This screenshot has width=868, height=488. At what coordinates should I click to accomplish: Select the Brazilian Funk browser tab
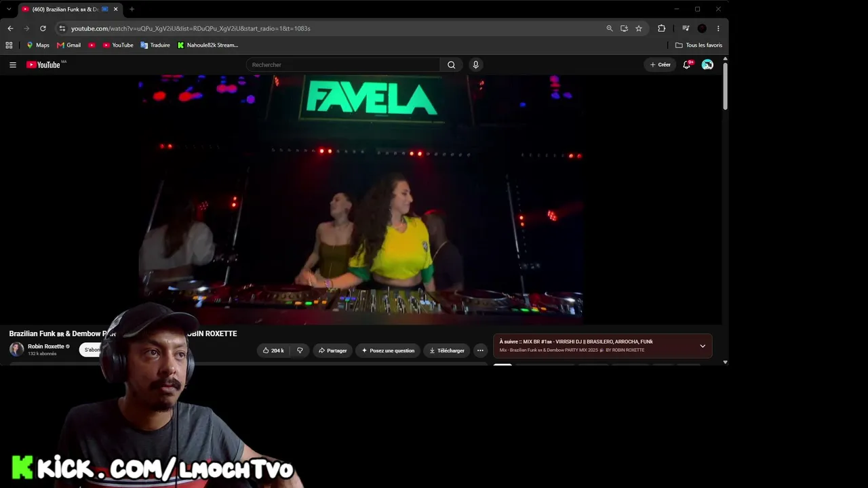(65, 9)
